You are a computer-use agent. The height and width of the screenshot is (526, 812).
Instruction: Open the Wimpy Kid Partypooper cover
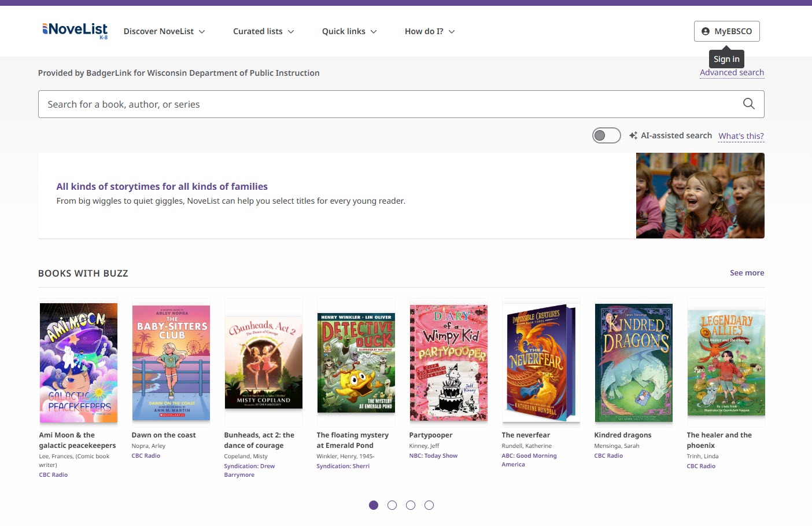(449, 363)
